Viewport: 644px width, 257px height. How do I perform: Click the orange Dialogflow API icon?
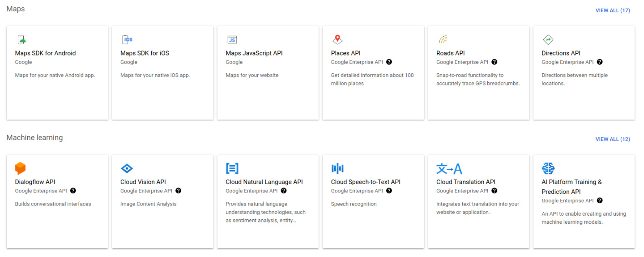coord(20,168)
